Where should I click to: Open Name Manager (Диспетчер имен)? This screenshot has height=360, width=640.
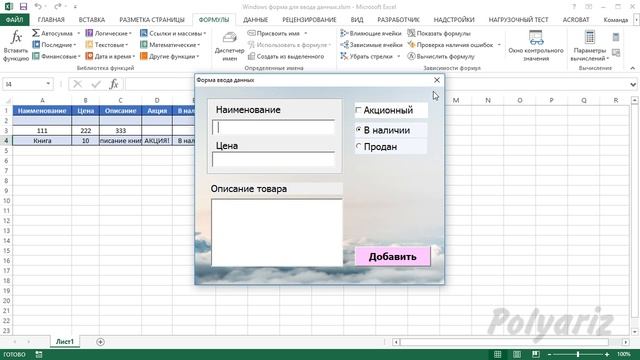229,46
